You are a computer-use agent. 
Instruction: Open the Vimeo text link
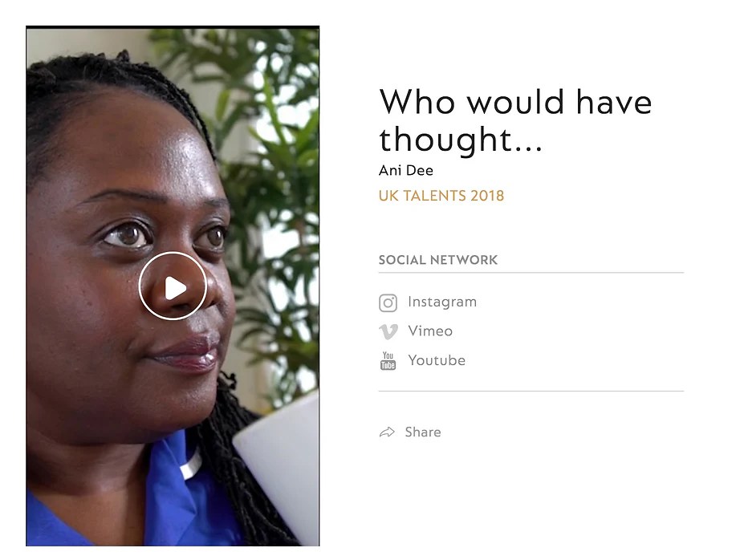[x=430, y=331]
